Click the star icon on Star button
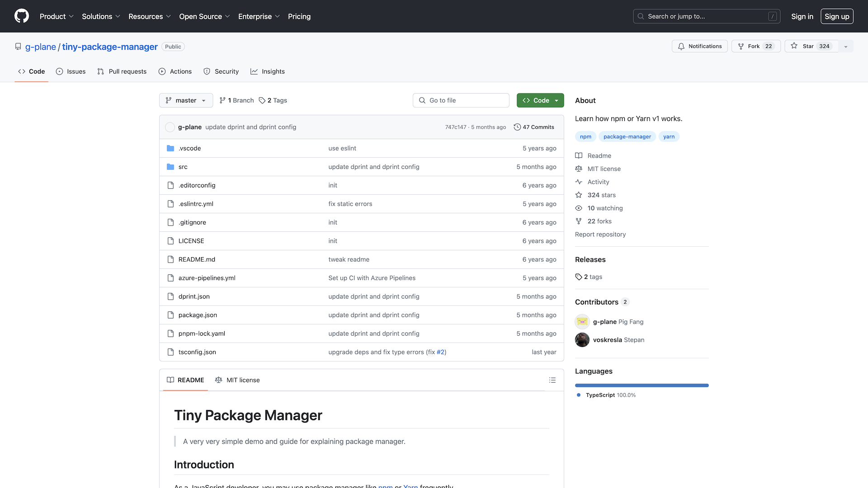Image resolution: width=868 pixels, height=488 pixels. click(794, 46)
